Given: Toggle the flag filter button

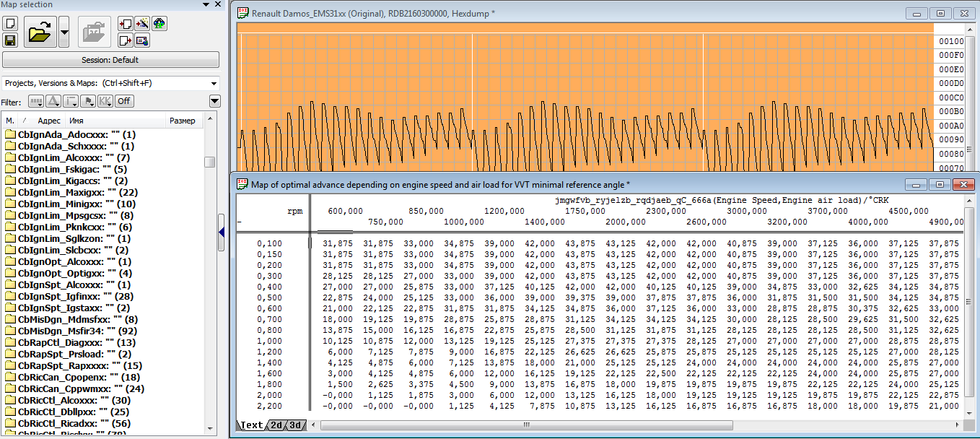Looking at the screenshot, I should (89, 101).
